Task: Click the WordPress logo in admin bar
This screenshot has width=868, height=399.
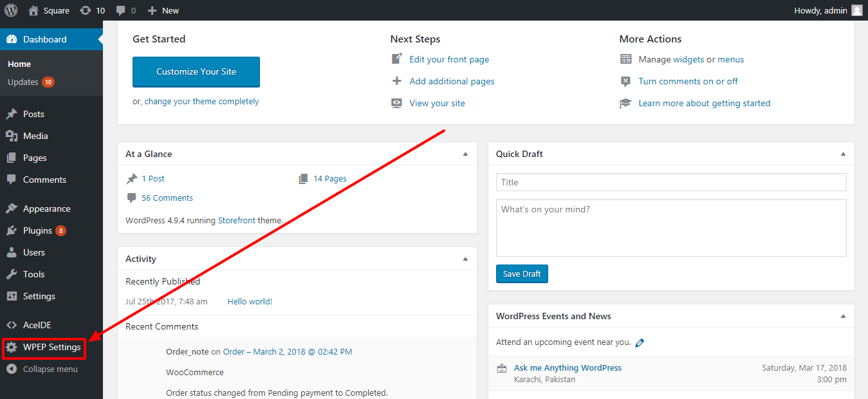Action: click(x=11, y=10)
